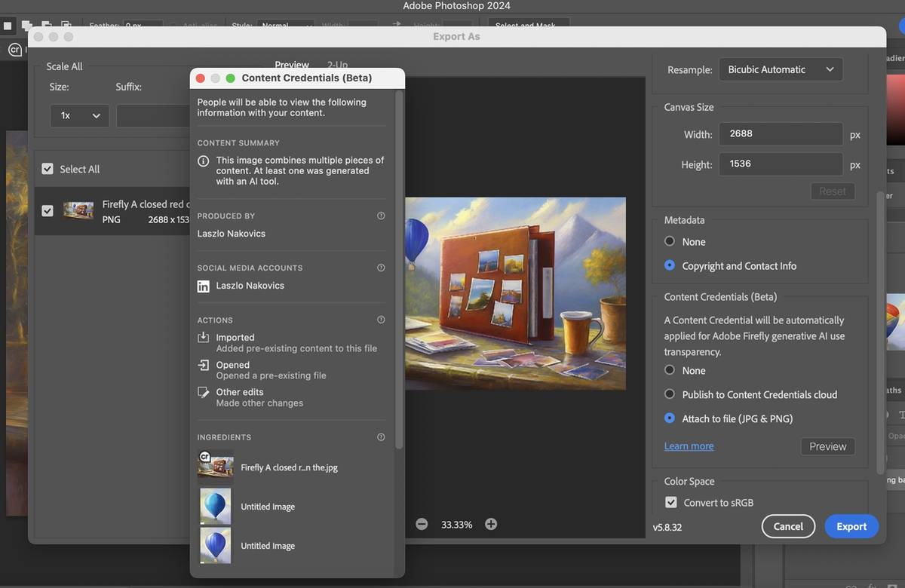Open the Size 1x scale dropdown
The height and width of the screenshot is (588, 905).
(80, 116)
